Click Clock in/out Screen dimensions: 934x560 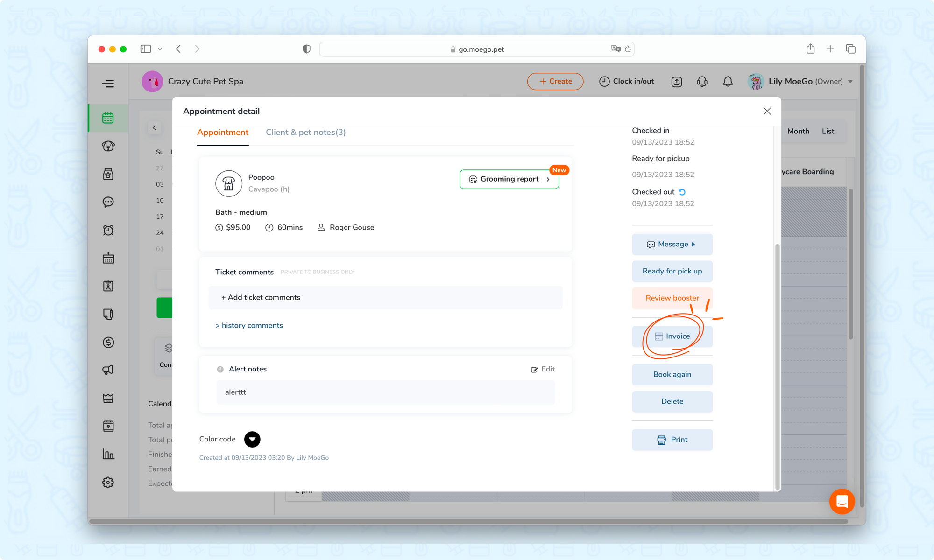(x=626, y=81)
